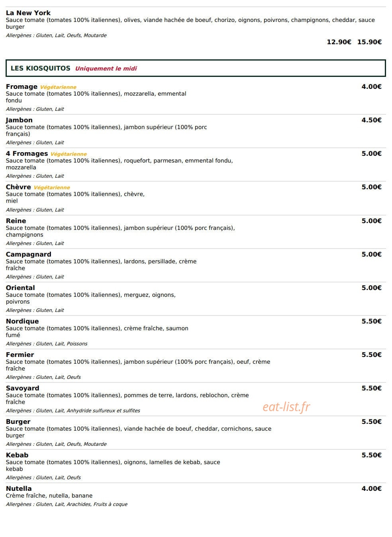Click the 5.00€ price of Chèvre

pyautogui.click(x=371, y=187)
